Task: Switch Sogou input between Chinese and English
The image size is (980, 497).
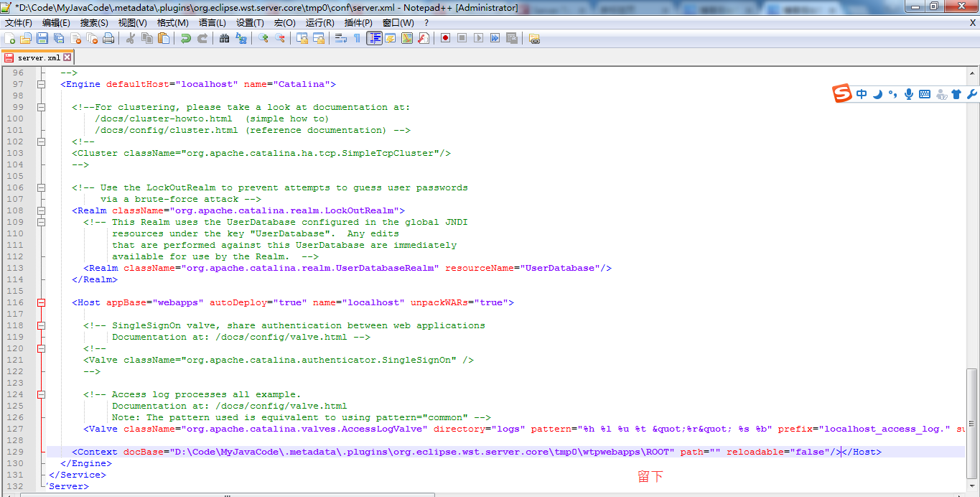Action: 862,93
